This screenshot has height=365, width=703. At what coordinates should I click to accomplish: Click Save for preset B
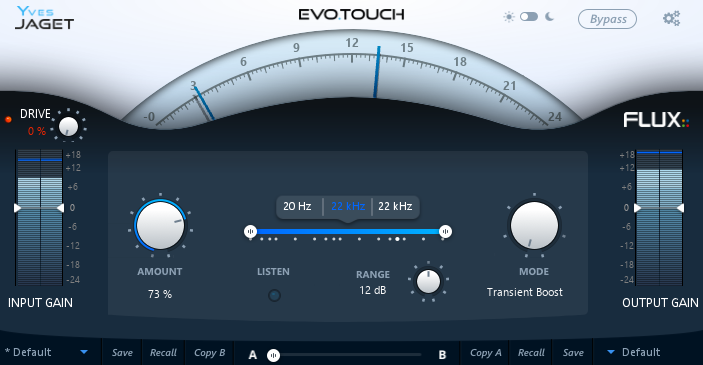point(573,353)
